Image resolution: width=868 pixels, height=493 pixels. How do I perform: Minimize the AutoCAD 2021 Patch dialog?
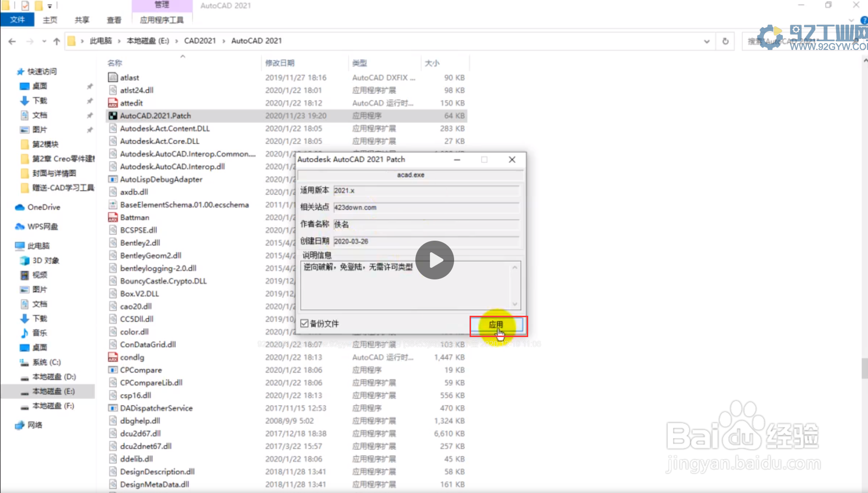click(x=457, y=160)
